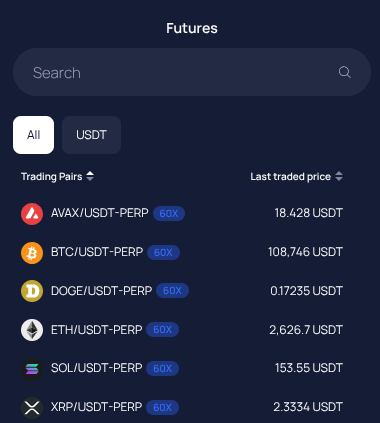Click the 60X badge next to ETH/USDT-PERP
Image resolution: width=380 pixels, height=423 pixels.
(x=163, y=330)
